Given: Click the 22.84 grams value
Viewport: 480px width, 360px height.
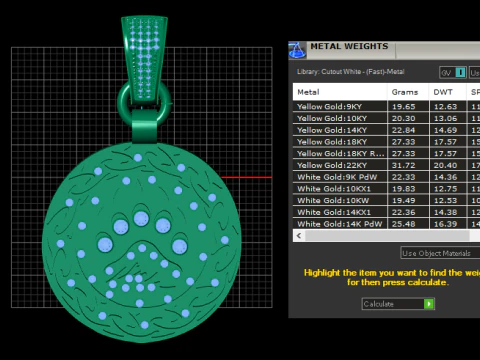Looking at the screenshot, I should coord(404,130).
